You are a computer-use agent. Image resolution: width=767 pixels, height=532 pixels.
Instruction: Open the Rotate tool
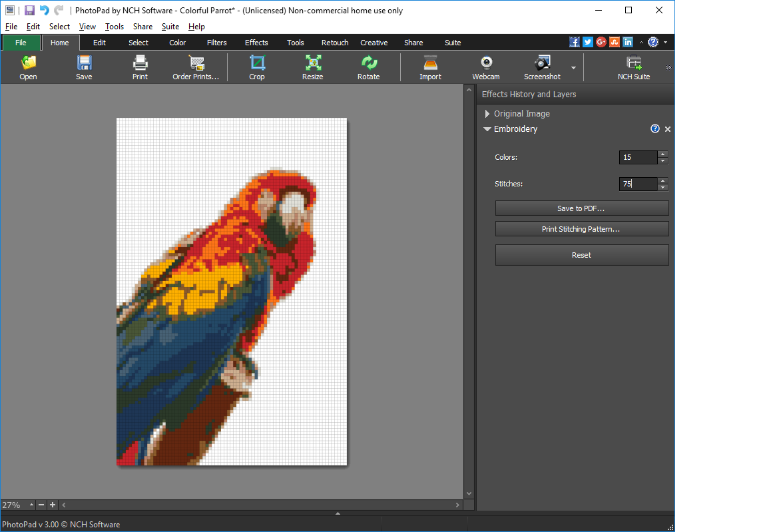[x=369, y=67]
